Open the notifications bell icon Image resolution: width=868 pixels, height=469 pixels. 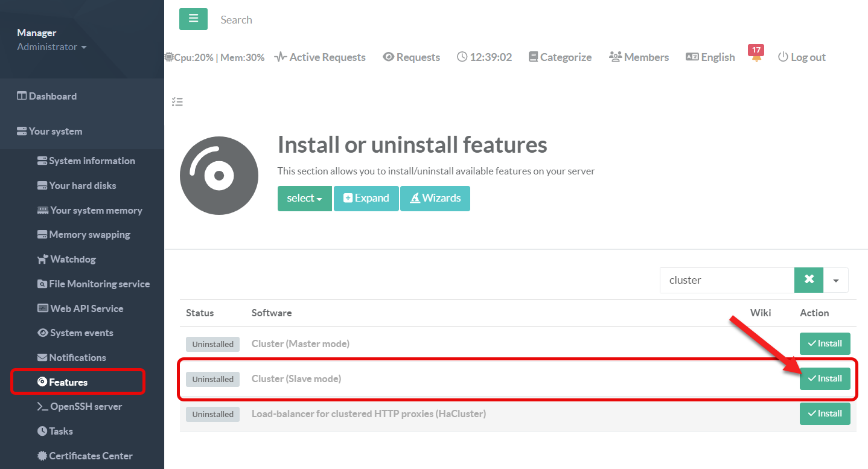click(x=756, y=58)
